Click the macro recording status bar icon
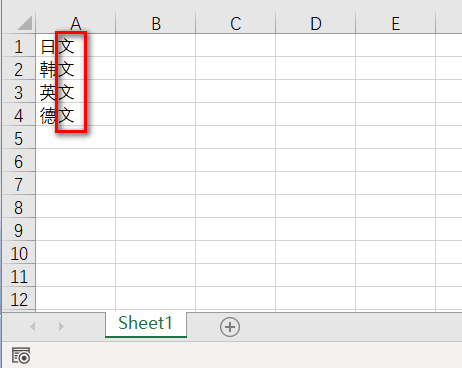 21,355
